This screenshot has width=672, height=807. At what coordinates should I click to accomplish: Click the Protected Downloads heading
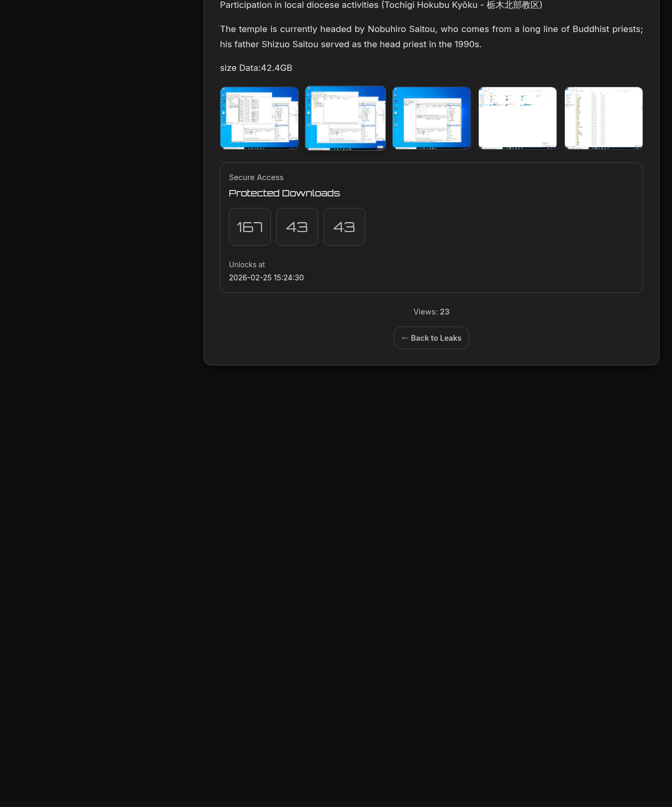tap(284, 193)
